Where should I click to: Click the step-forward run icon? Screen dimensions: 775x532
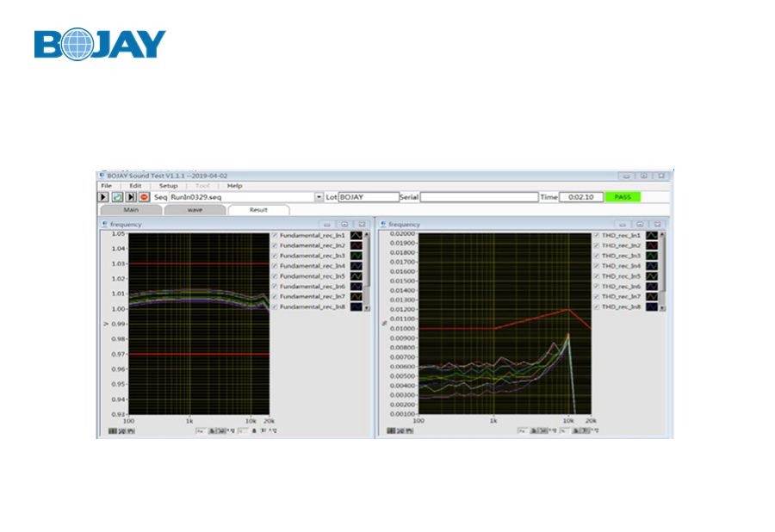click(x=131, y=197)
